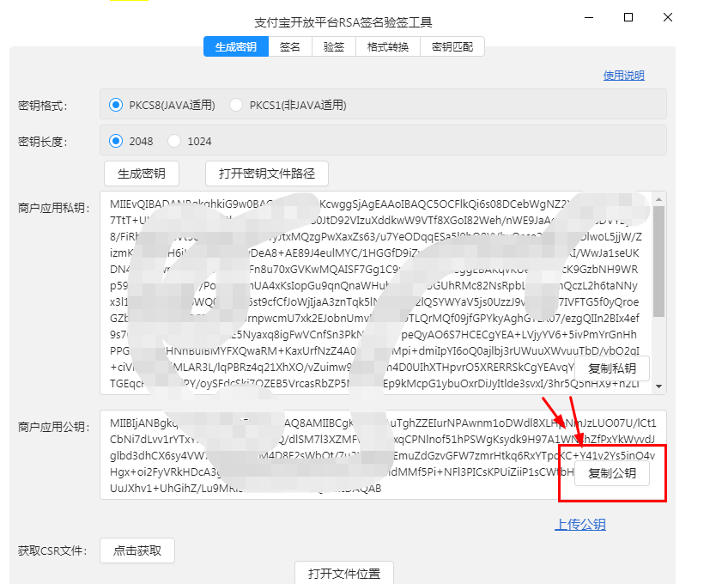Screen dimensions: 728x584
Task: Minimize the RSA tool window
Action: pyautogui.click(x=589, y=18)
